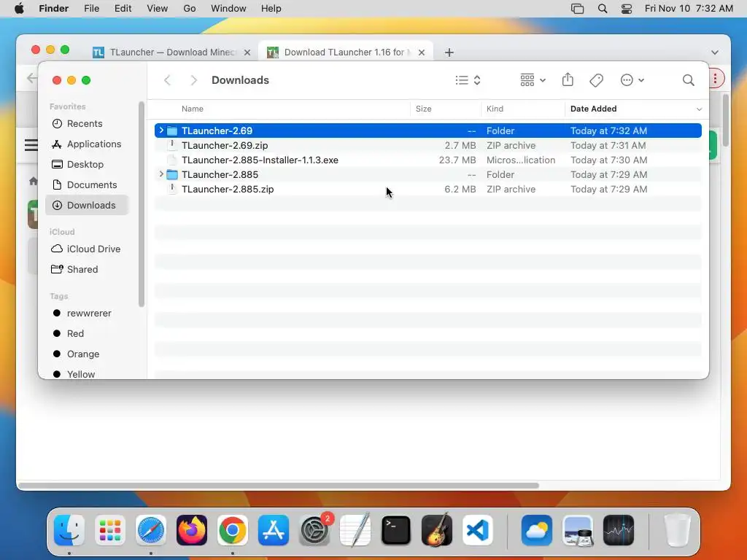Open Shared in Finder sidebar
This screenshot has height=560, width=747.
coord(88,270)
